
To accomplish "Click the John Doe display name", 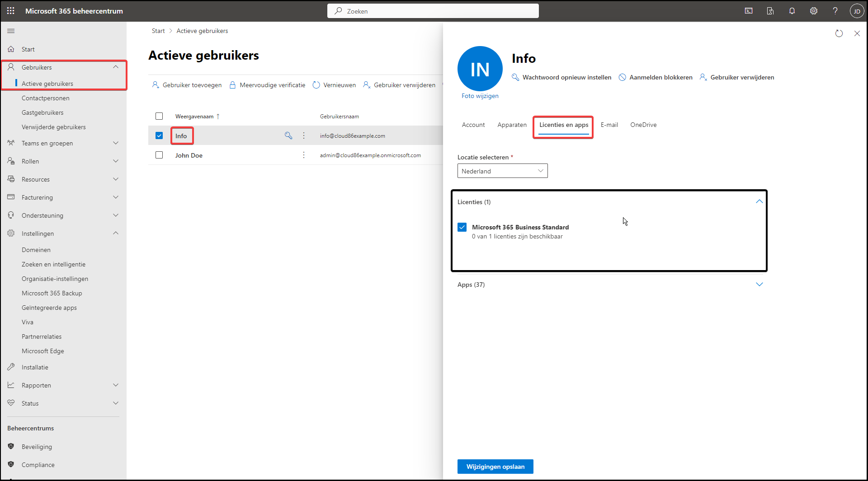I will pos(189,155).
